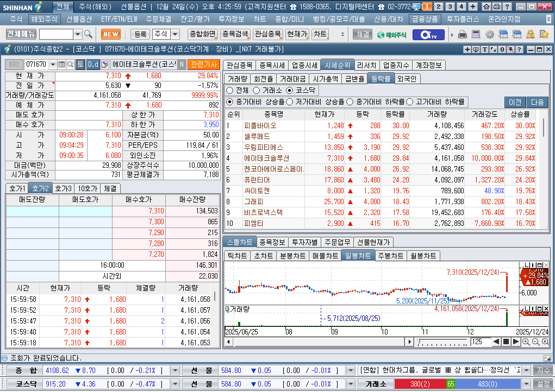Image resolution: width=555 pixels, height=392 pixels.
Task: Click the home icon in title bar
Action: (487, 7)
